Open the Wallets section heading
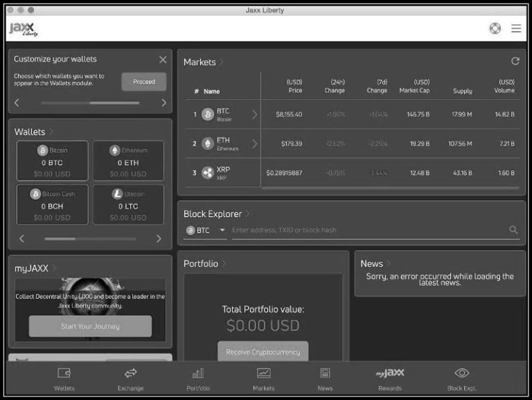This screenshot has height=400, width=532. pyautogui.click(x=33, y=132)
